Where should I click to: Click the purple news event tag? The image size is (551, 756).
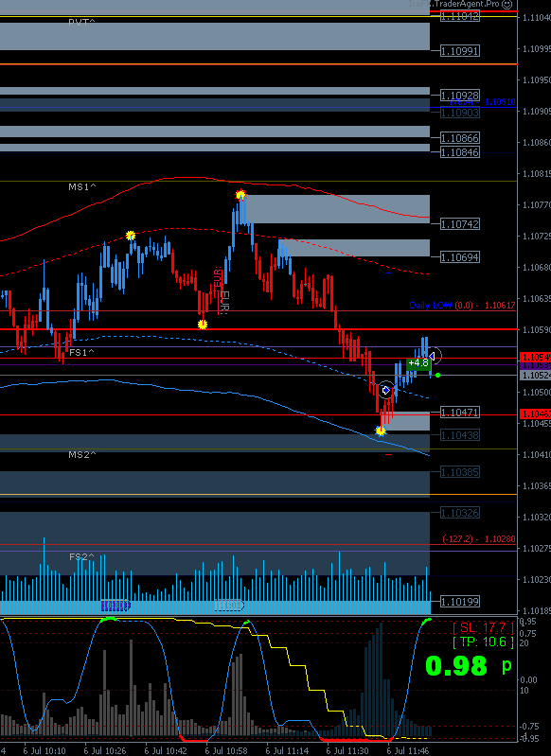click(x=115, y=606)
